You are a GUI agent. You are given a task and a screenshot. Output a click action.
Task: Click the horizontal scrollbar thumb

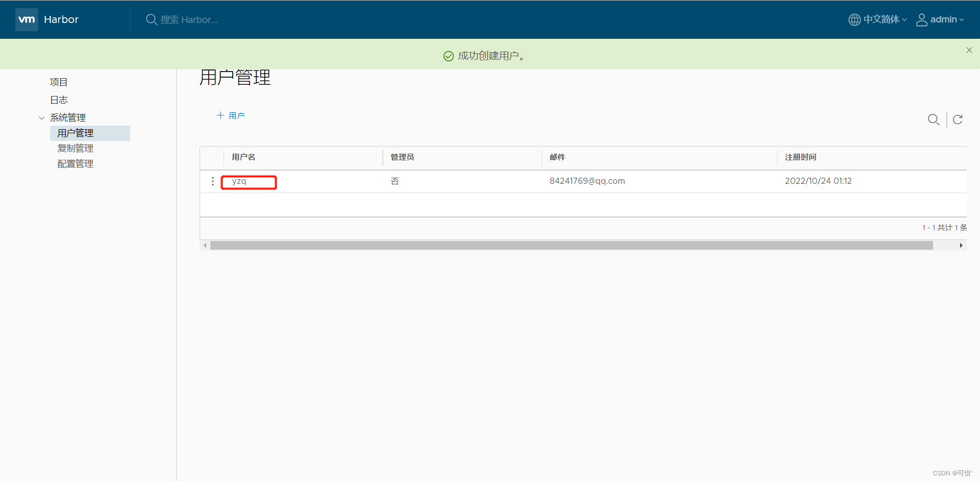[572, 246]
